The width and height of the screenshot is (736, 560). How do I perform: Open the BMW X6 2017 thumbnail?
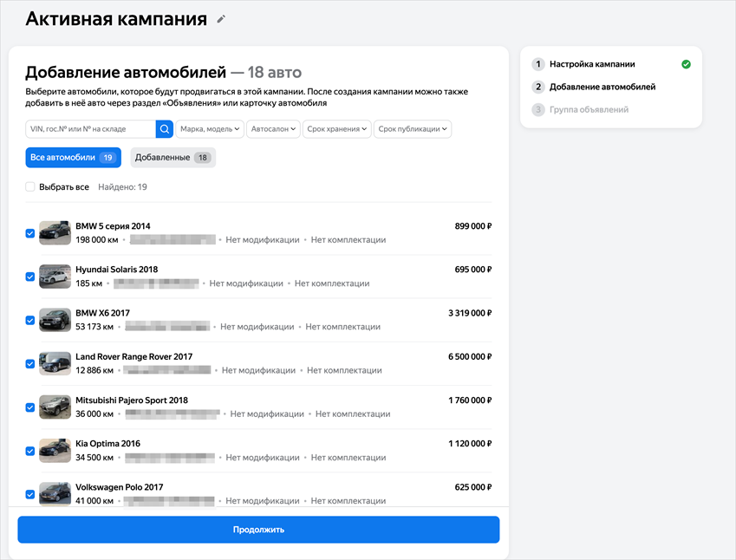pos(55,320)
